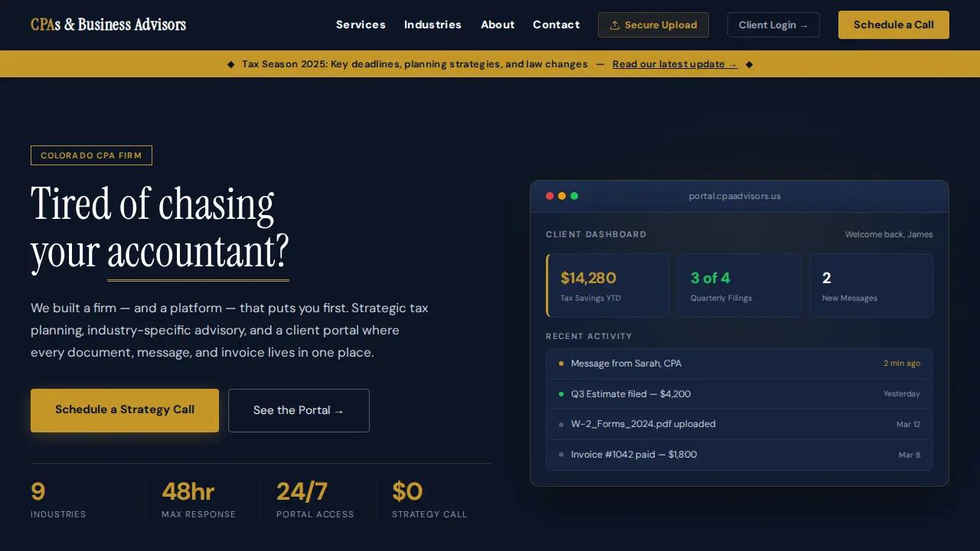Click the Tax Season 2025 banner text
Viewport: 980px width, 551px height.
pyautogui.click(x=415, y=64)
